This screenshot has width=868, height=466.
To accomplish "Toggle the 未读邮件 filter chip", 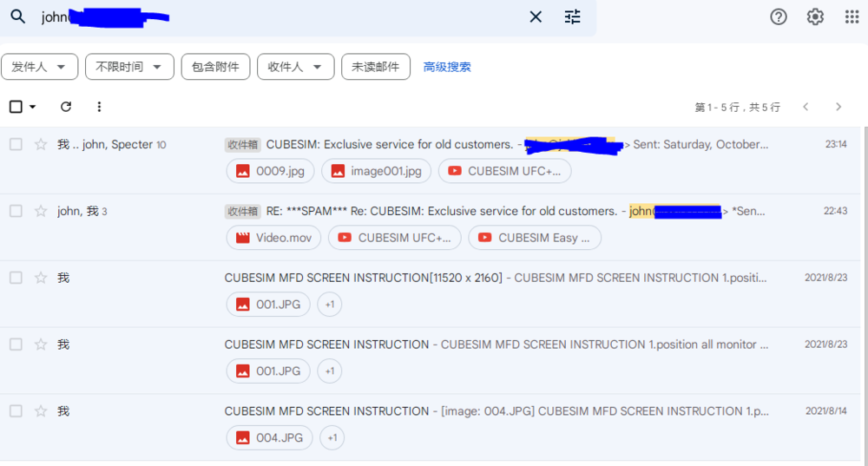I will pyautogui.click(x=375, y=67).
